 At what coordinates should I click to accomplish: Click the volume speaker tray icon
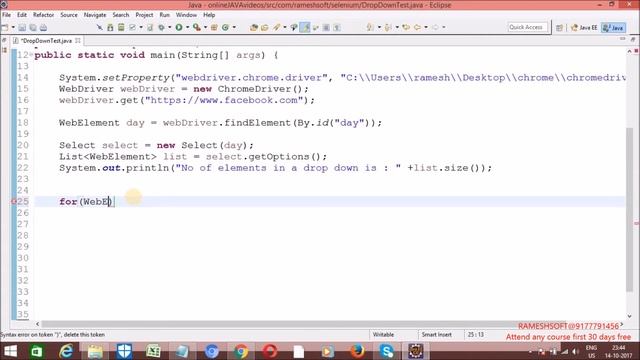click(x=576, y=351)
